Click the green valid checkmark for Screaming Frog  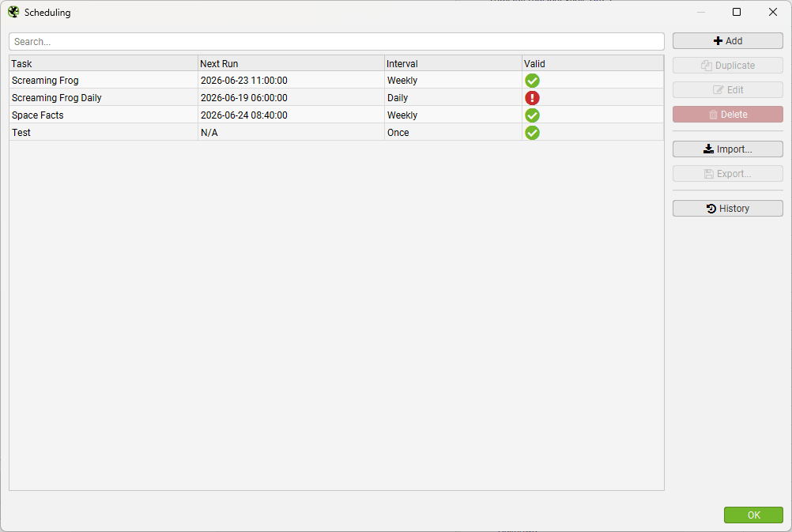coord(532,81)
